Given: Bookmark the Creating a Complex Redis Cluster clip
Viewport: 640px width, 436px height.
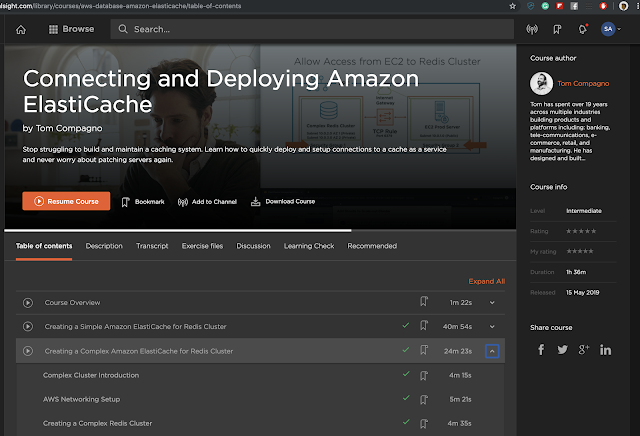Looking at the screenshot, I should [x=424, y=424].
